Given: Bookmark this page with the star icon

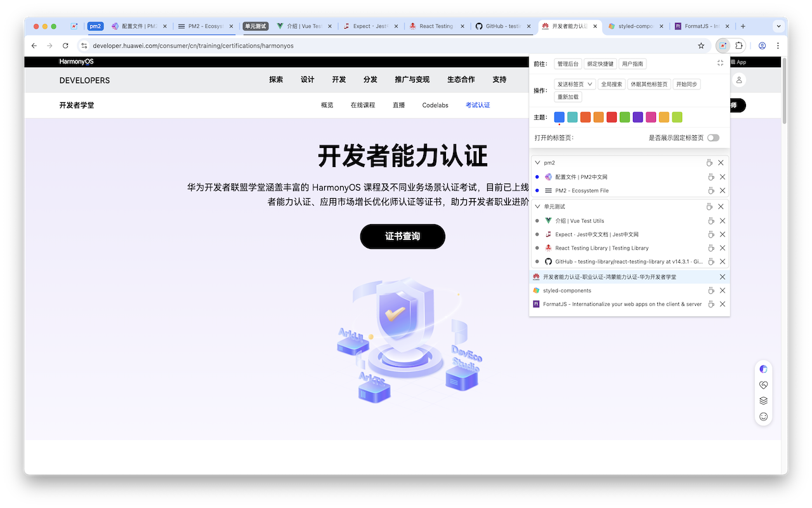Looking at the screenshot, I should [701, 46].
